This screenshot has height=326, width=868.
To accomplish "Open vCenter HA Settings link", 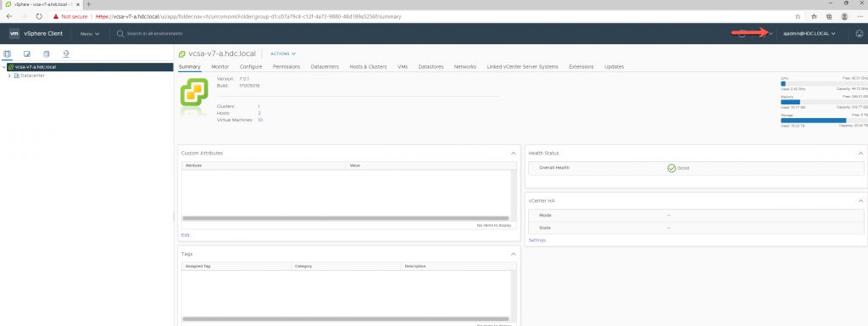I will point(537,240).
